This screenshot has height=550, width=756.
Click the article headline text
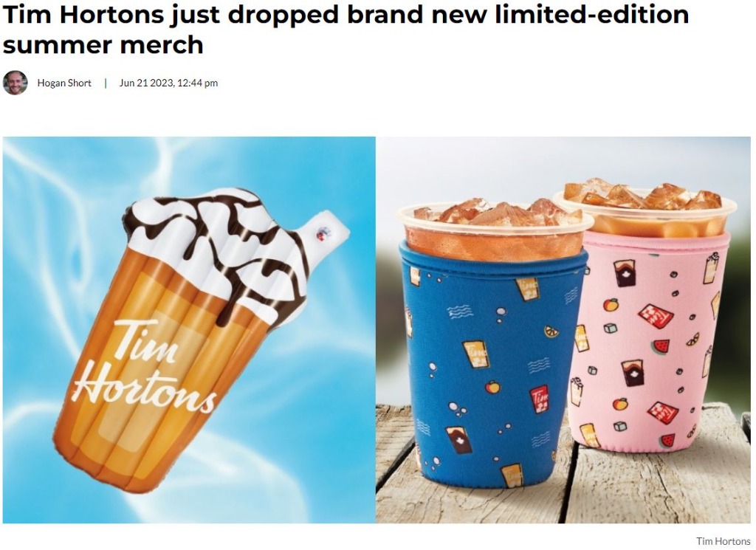coord(346,30)
